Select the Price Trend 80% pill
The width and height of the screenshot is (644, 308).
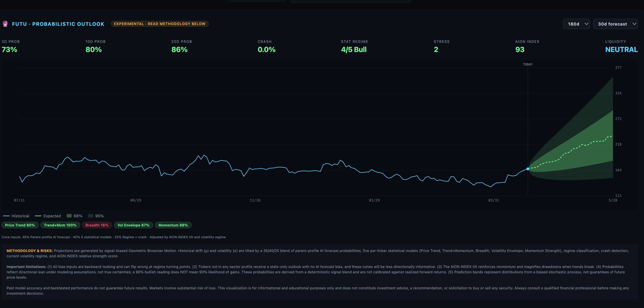click(20, 225)
